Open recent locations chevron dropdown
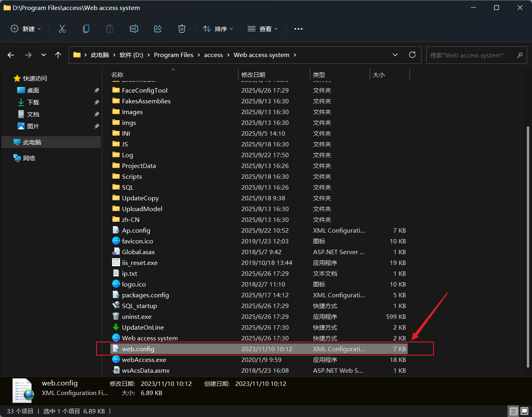The width and height of the screenshot is (532, 417). coord(43,55)
